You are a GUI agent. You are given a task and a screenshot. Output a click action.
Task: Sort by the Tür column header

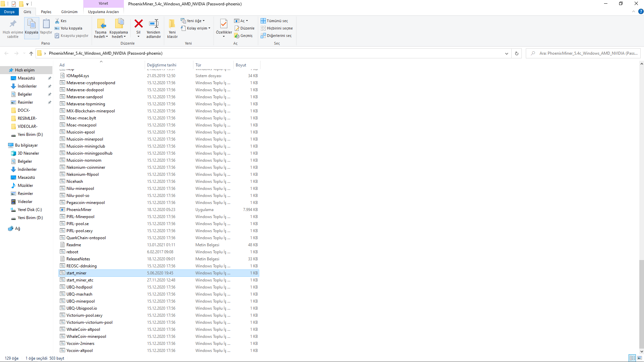coord(213,65)
